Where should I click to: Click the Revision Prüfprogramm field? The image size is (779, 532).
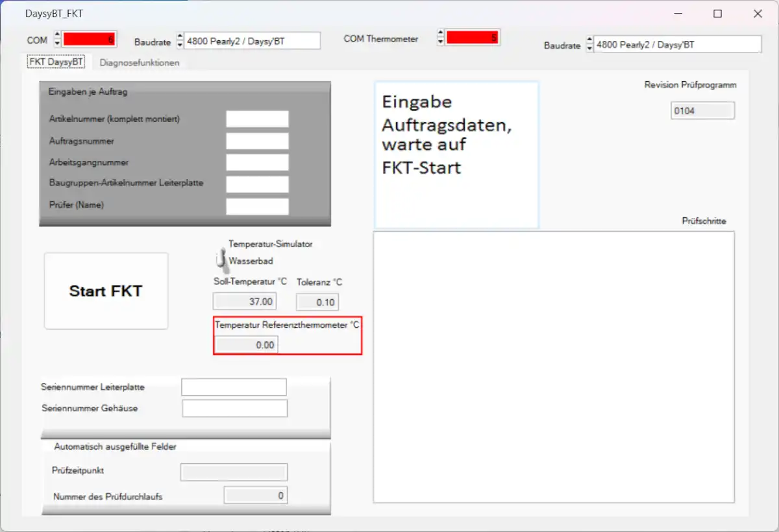click(x=702, y=111)
